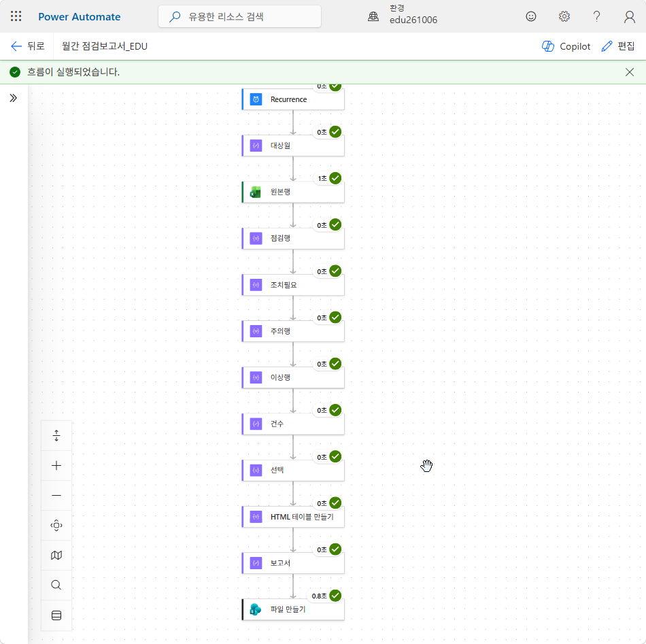Viewport: 646px width, 644px height.
Task: Select the 건수 action card
Action: coord(293,424)
